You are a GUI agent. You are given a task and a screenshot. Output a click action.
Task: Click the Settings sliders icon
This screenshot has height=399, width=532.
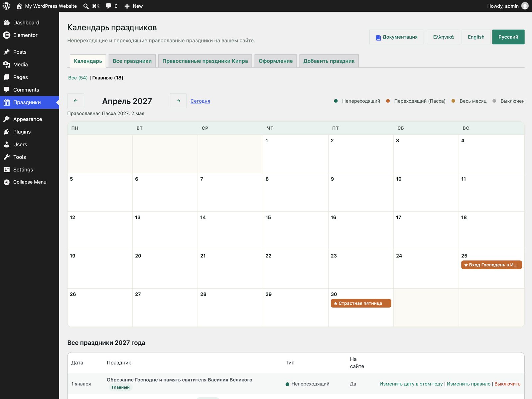pyautogui.click(x=7, y=170)
